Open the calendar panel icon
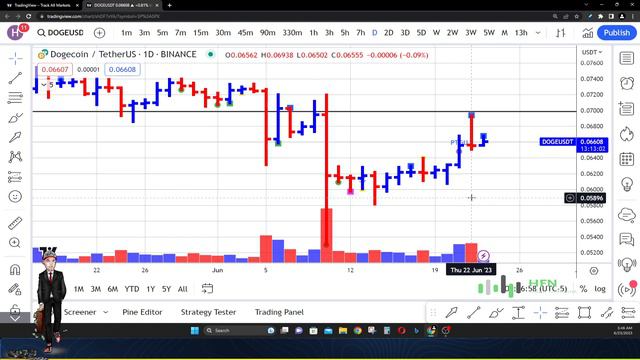Screen dimensions: 640x360 (627, 159)
